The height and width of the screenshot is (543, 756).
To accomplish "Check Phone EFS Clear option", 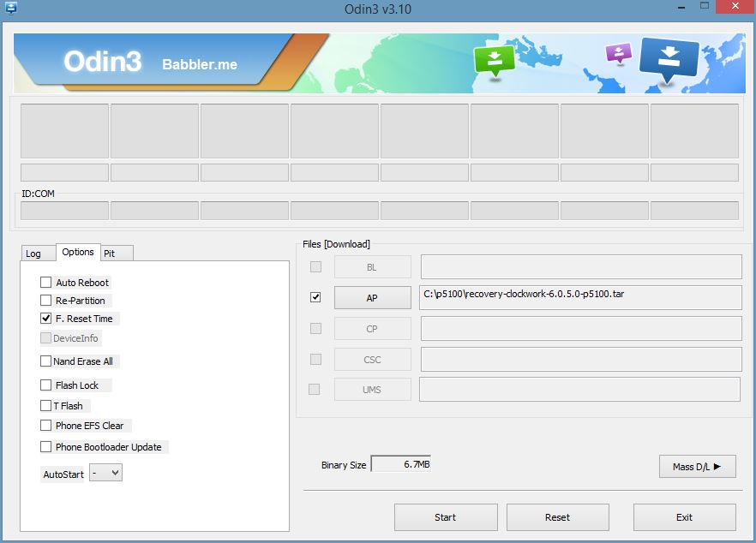I will click(x=45, y=426).
